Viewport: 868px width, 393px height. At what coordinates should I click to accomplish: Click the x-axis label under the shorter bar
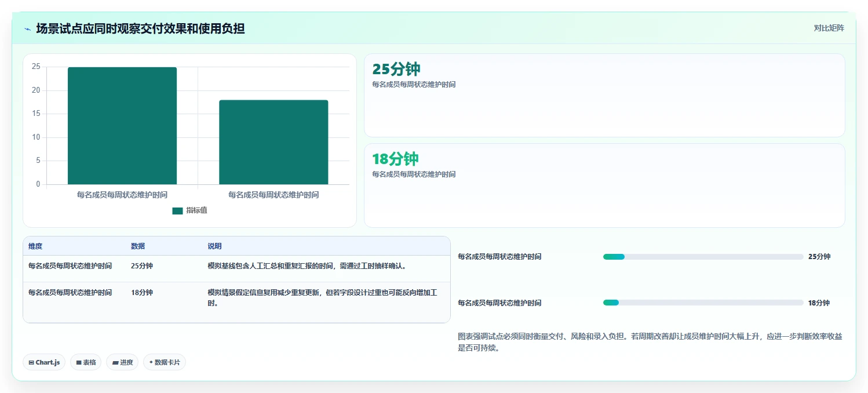273,195
